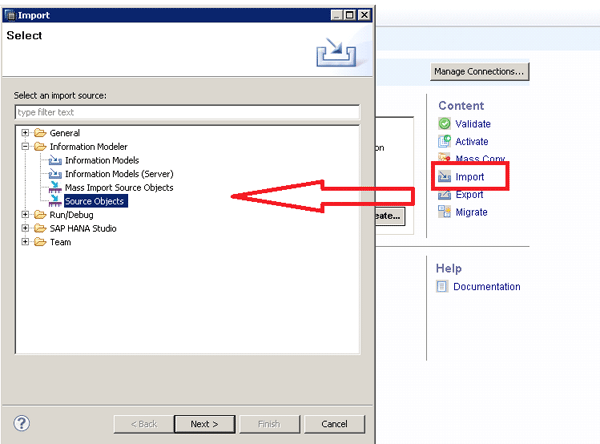Click the Information Models (Server) icon
This screenshot has height=444, width=600.
tap(55, 174)
